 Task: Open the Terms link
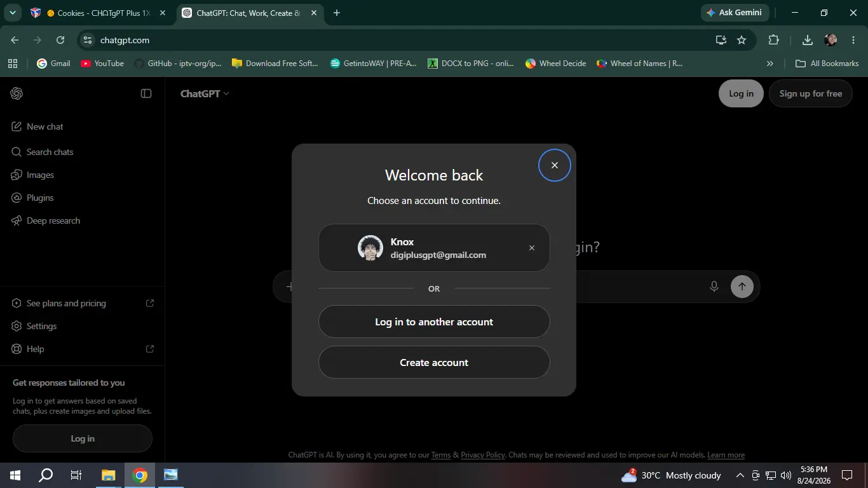[x=441, y=455]
